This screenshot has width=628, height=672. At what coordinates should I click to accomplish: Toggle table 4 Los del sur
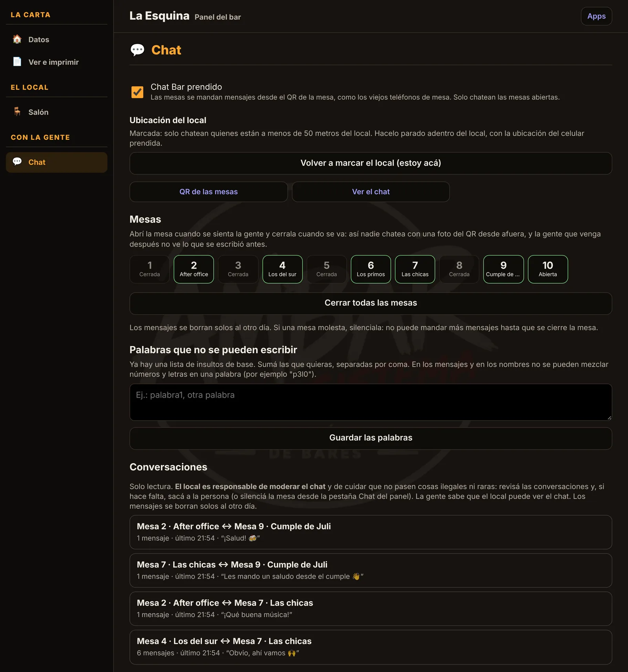click(x=283, y=269)
